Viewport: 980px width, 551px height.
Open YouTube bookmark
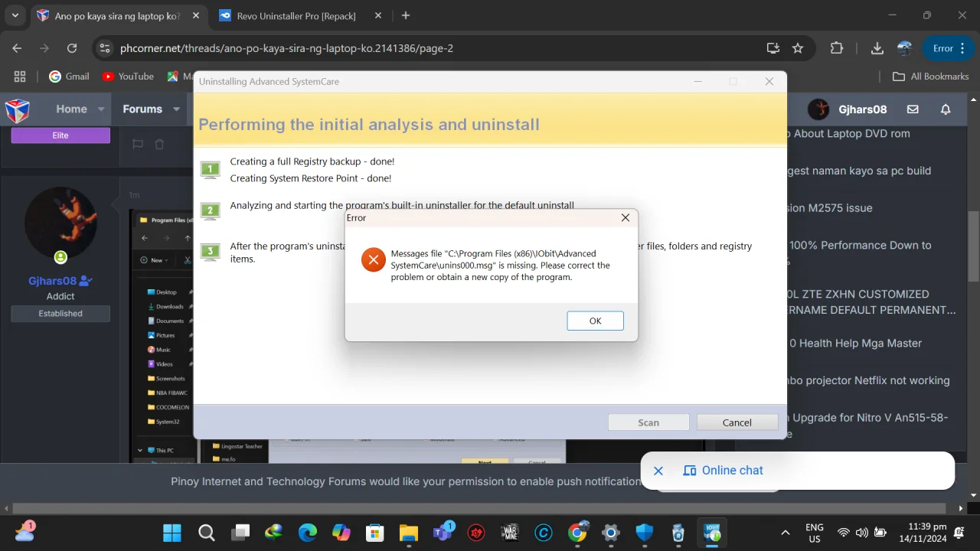pyautogui.click(x=127, y=77)
